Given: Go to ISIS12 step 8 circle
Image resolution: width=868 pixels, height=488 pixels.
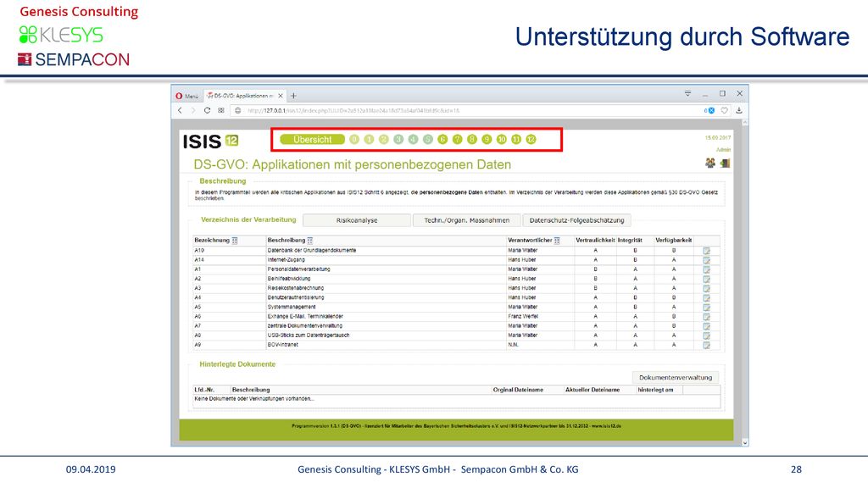Looking at the screenshot, I should pos(472,140).
